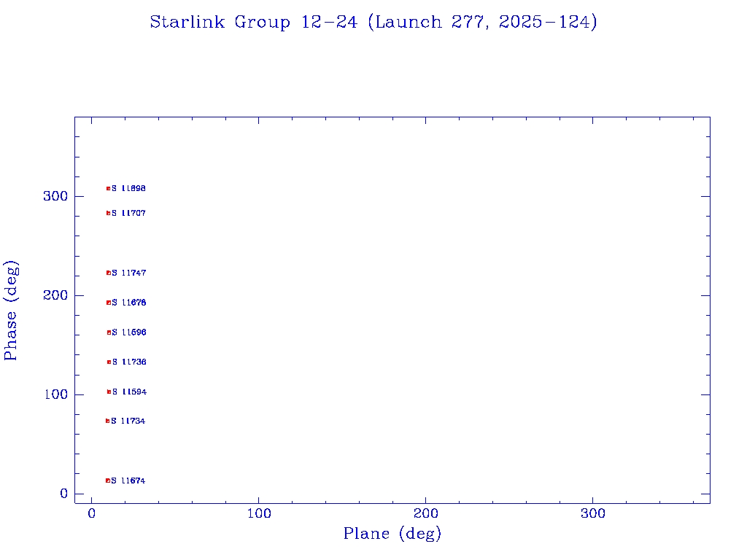Select the satellite label 'S 11734'
This screenshot has height=560, width=747.
pyautogui.click(x=128, y=421)
